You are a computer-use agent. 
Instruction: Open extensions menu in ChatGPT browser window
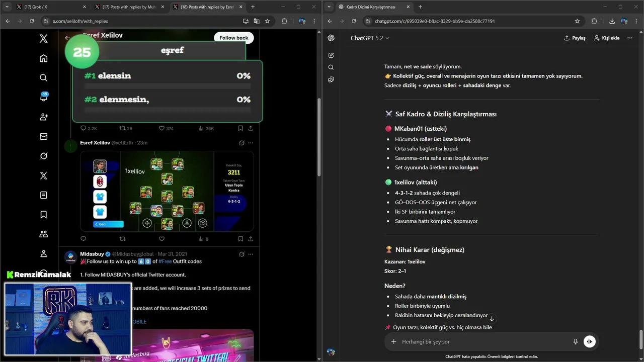pos(594,21)
